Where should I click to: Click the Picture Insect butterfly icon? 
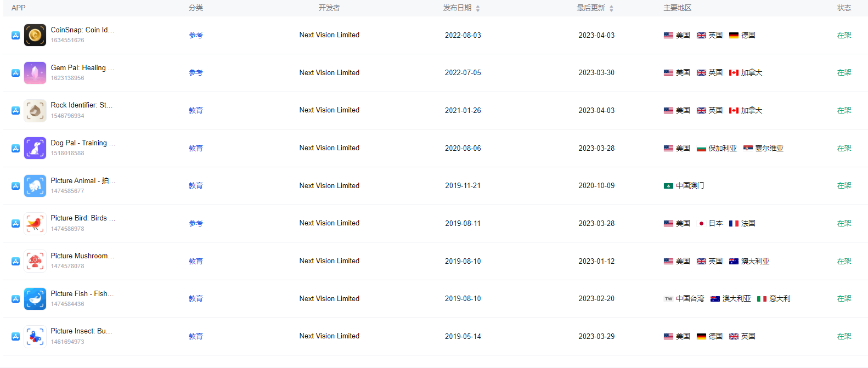click(x=35, y=336)
